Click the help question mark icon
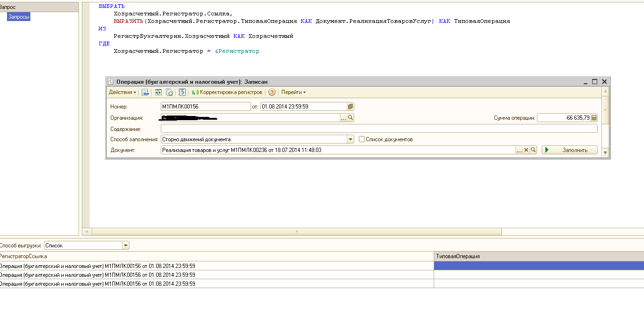 click(272, 93)
